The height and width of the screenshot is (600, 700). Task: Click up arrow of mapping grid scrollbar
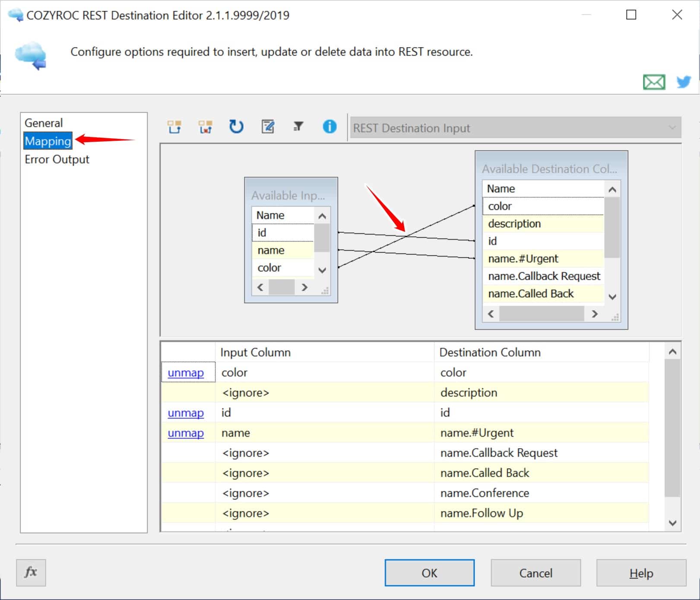point(672,352)
